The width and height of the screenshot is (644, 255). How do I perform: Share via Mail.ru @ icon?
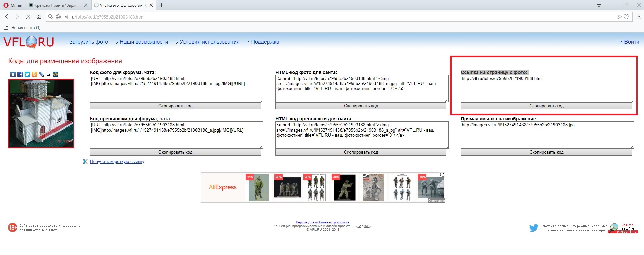coord(56,74)
